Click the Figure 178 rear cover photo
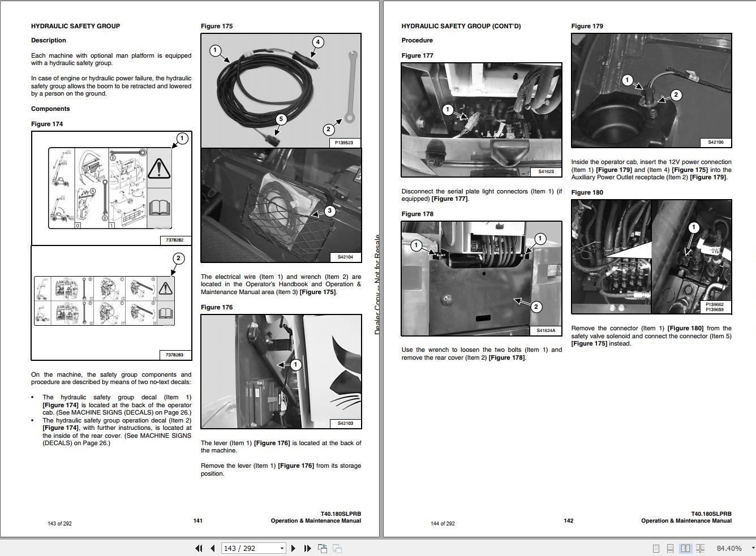Screen dimensions: 756x556 click(x=482, y=278)
